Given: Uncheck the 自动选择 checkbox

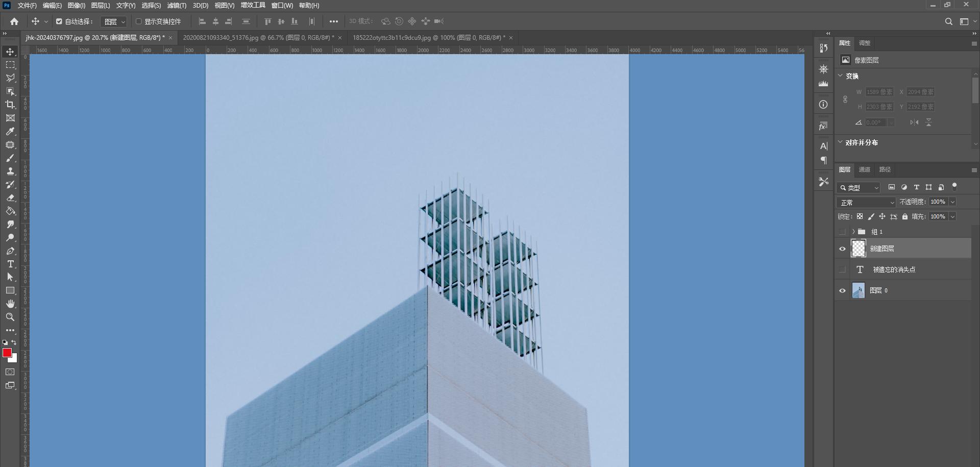Looking at the screenshot, I should click(59, 21).
